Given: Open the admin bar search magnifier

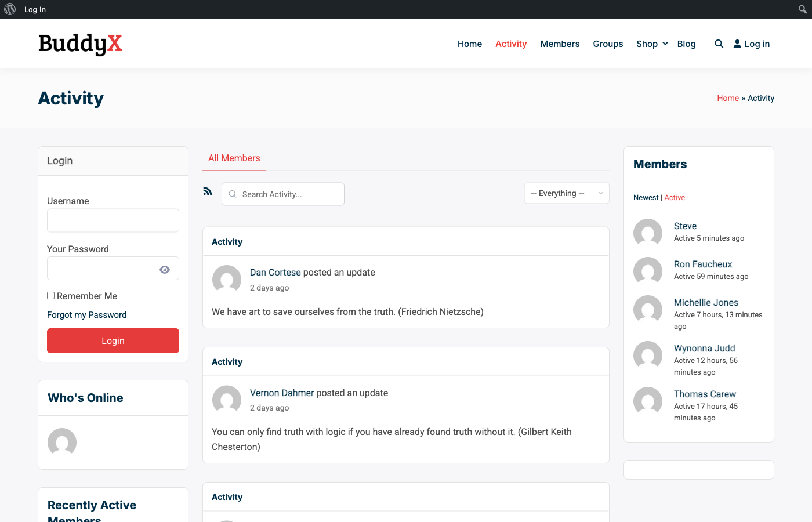Looking at the screenshot, I should pos(803,9).
